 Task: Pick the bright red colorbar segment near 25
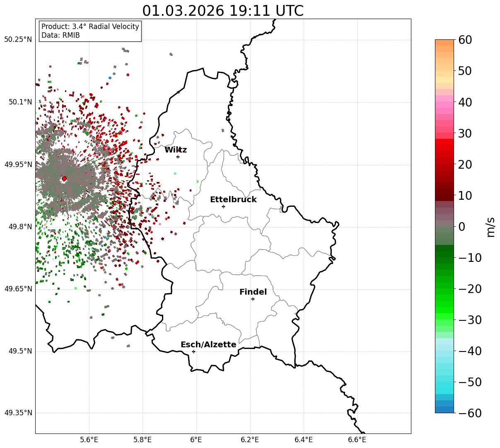[x=444, y=148]
